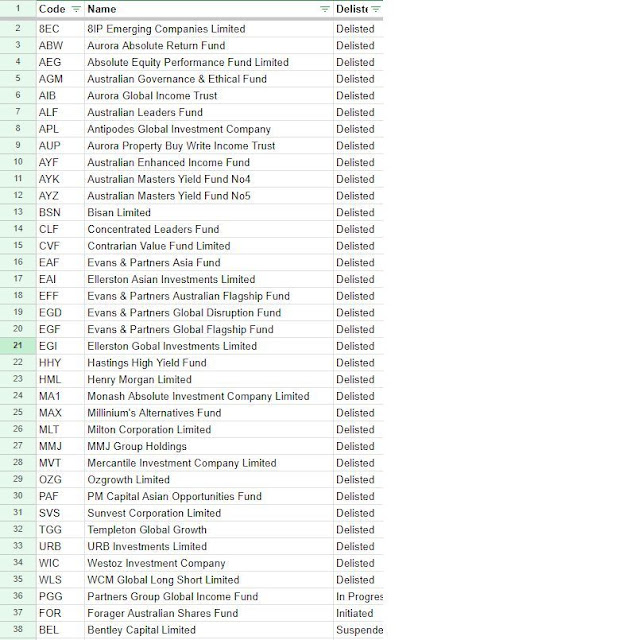The image size is (627, 640).
Task: Click '8IP Emerging Companies Limited' cell
Action: pyautogui.click(x=209, y=29)
